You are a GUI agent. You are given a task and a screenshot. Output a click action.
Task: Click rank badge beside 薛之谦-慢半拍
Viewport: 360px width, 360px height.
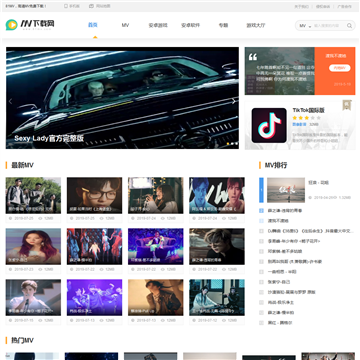pos(261,313)
